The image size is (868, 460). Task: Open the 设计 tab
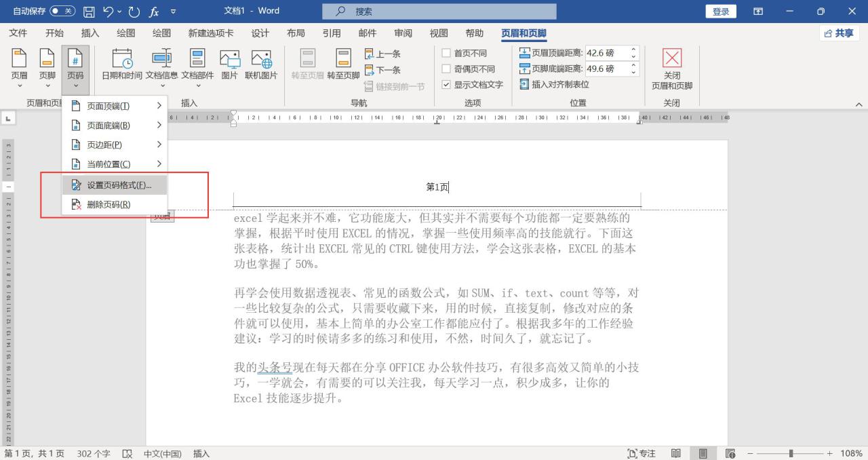pos(260,33)
